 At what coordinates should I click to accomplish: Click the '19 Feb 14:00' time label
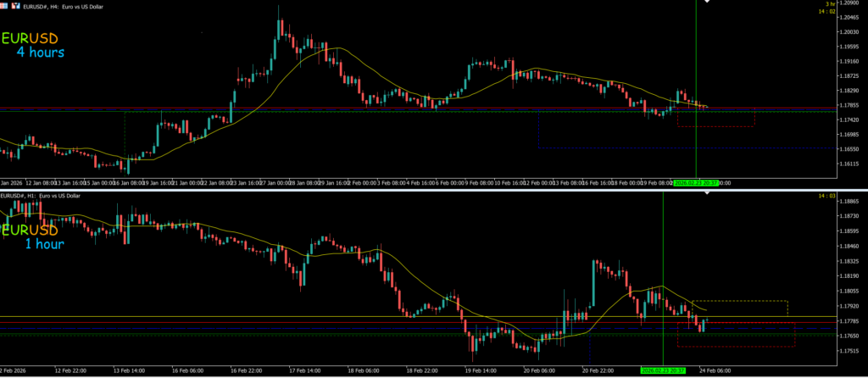(481, 370)
